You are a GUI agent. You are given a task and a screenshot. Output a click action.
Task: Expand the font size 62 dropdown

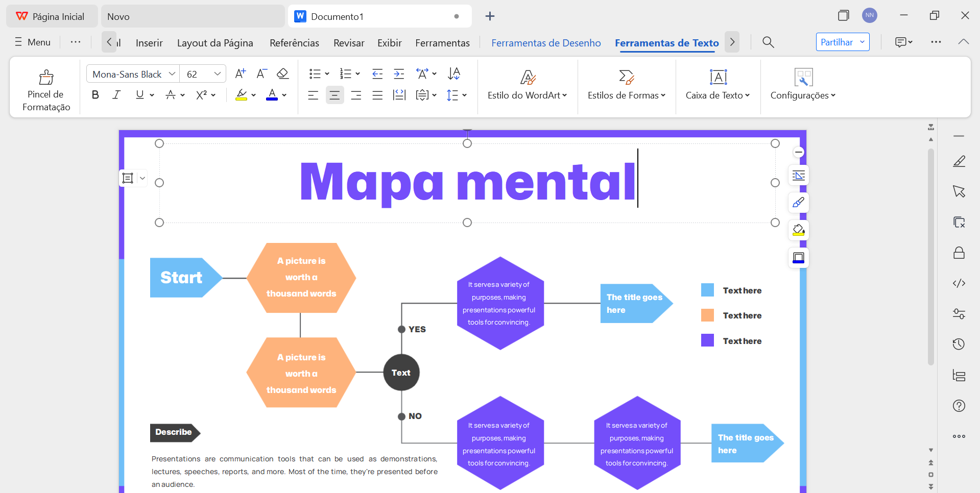217,74
